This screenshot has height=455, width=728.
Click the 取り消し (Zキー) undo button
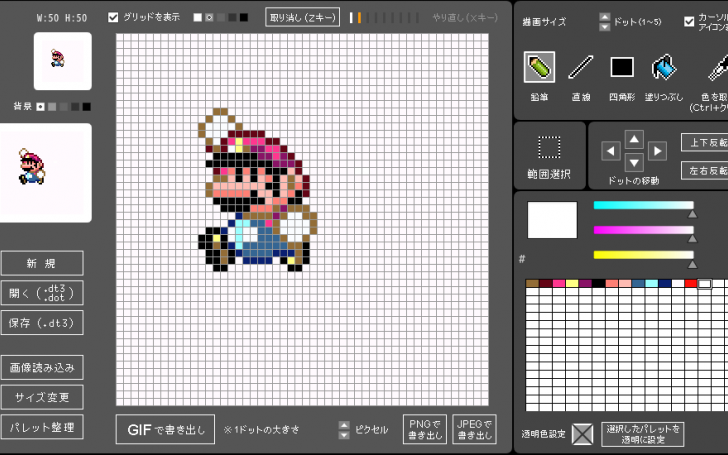pyautogui.click(x=302, y=18)
